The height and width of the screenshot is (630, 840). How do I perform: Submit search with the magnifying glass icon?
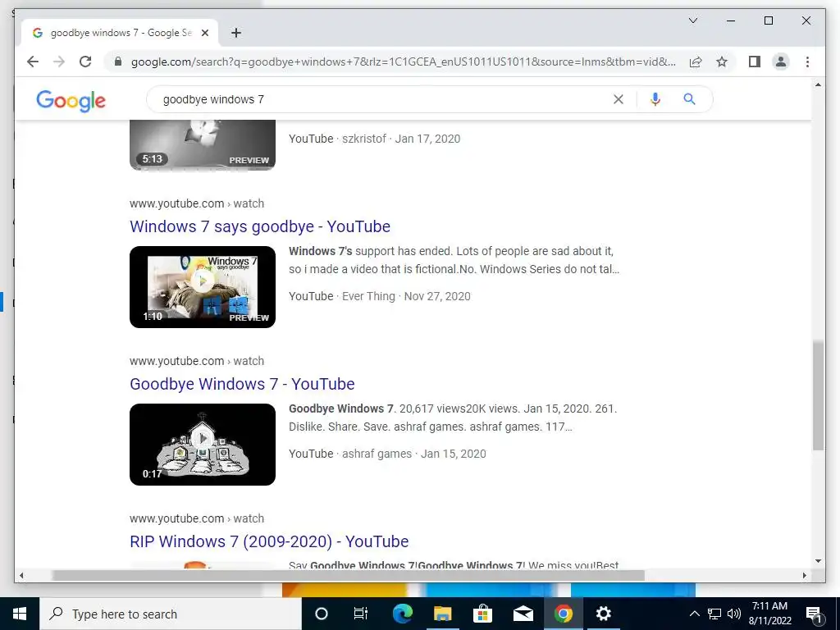click(689, 99)
